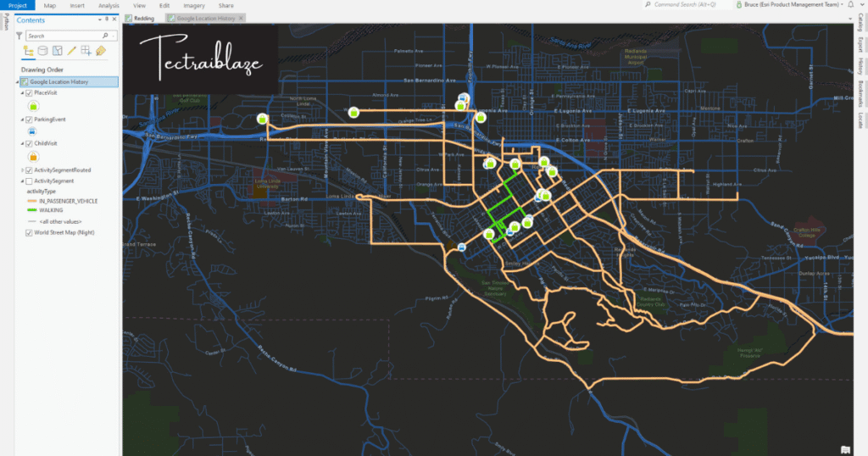Click the ChildVisit orange bag symbol

(33, 157)
